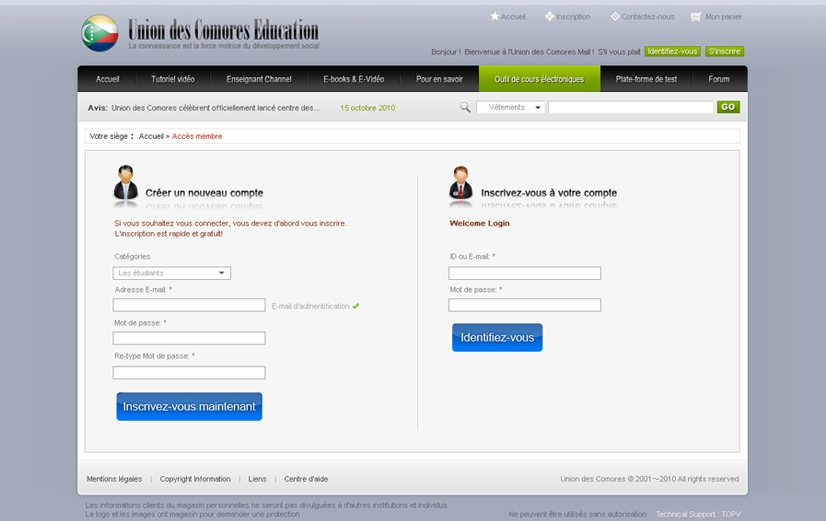Click the Inscription icon in top bar
The height and width of the screenshot is (521, 826).
coord(549,16)
